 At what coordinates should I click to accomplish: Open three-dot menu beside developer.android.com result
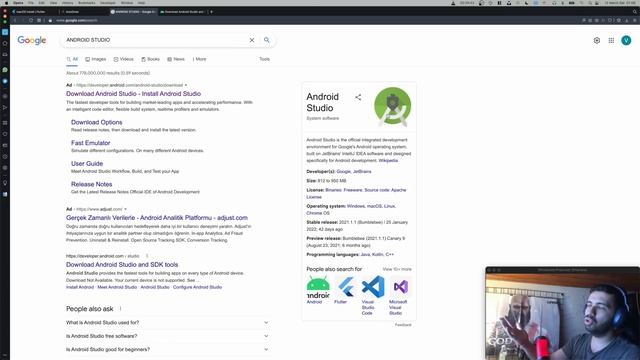pos(147,256)
